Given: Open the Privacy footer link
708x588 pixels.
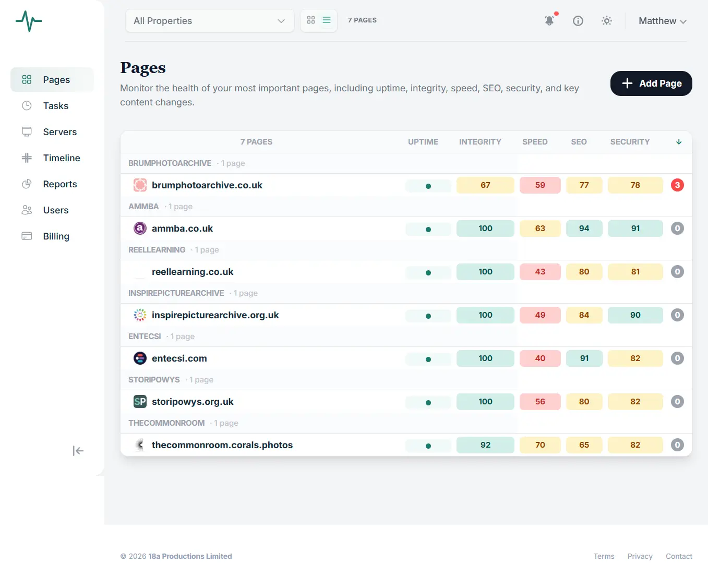Looking at the screenshot, I should coord(640,556).
